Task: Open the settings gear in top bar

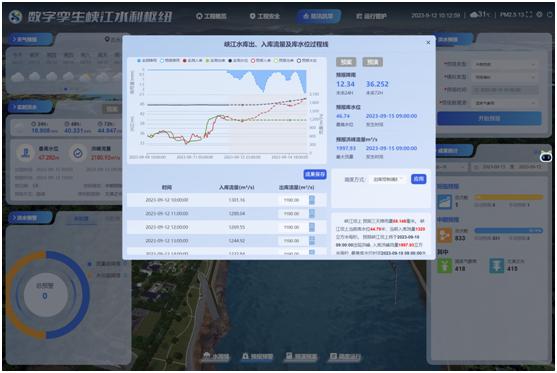Action: [x=539, y=15]
